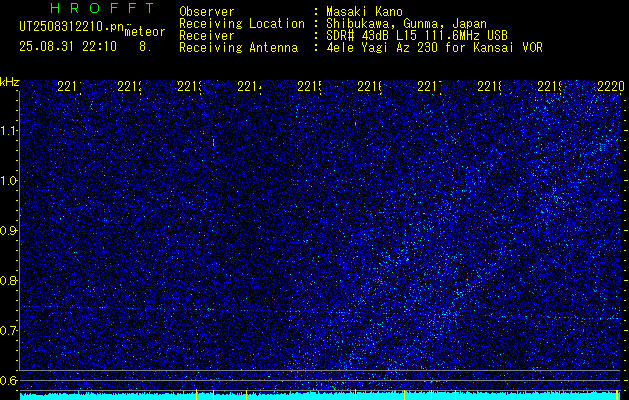
Task: Click the 2215 time marker
Action: [310, 86]
